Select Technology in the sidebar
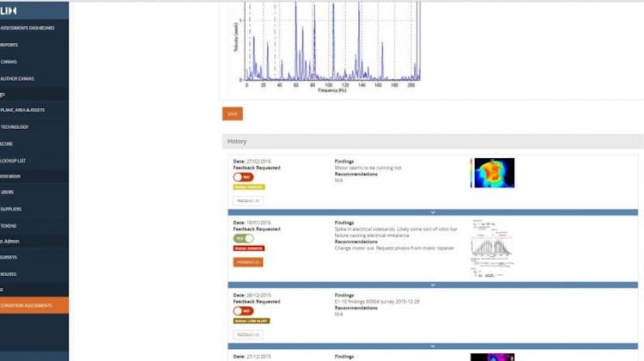644x361 pixels. pos(15,127)
